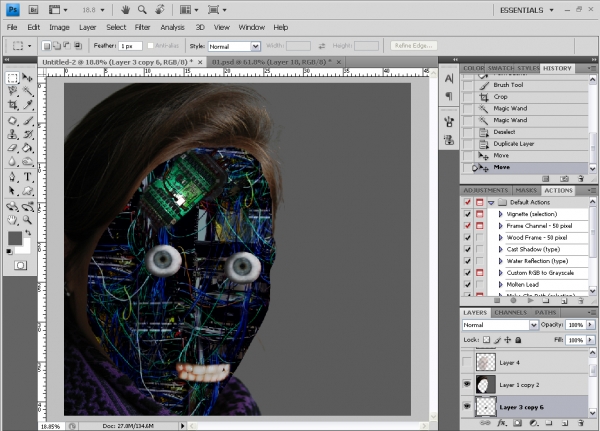Create new snapshot in History panel
Screen dimensions: 600x431
point(564,179)
